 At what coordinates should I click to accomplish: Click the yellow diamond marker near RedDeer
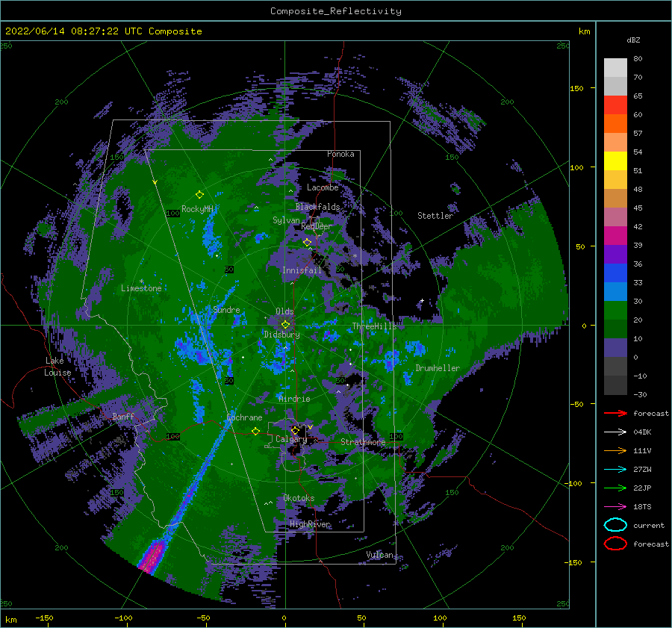pos(307,243)
